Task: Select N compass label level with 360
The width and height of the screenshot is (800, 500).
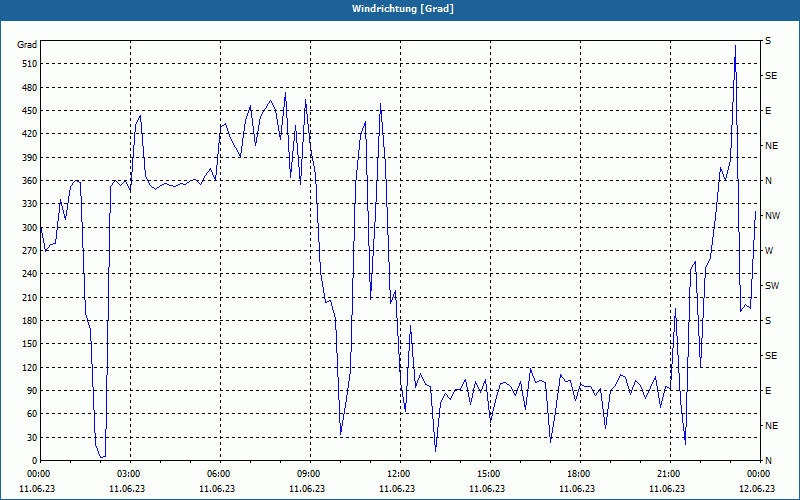Action: [768, 181]
